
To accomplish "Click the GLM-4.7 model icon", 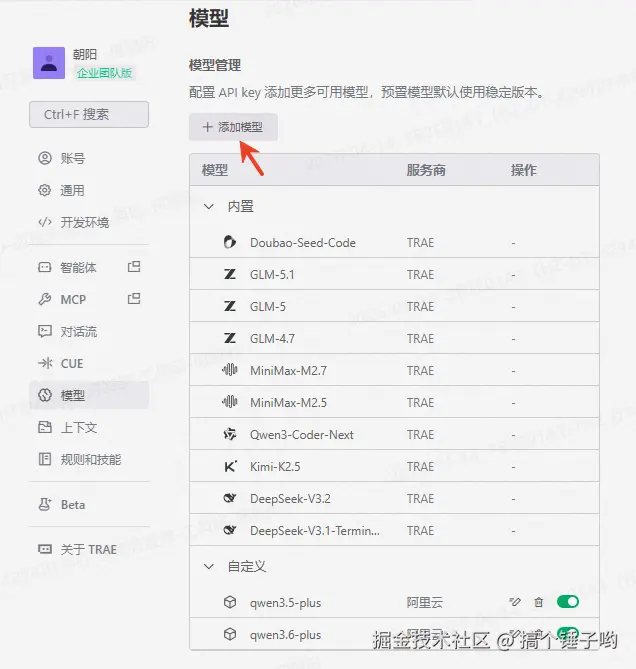I will point(230,338).
